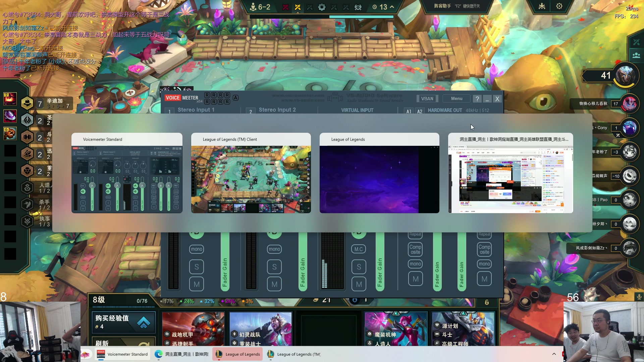The image size is (644, 362).
Task: Mute the Virtual Input strip
Action: 359,284
